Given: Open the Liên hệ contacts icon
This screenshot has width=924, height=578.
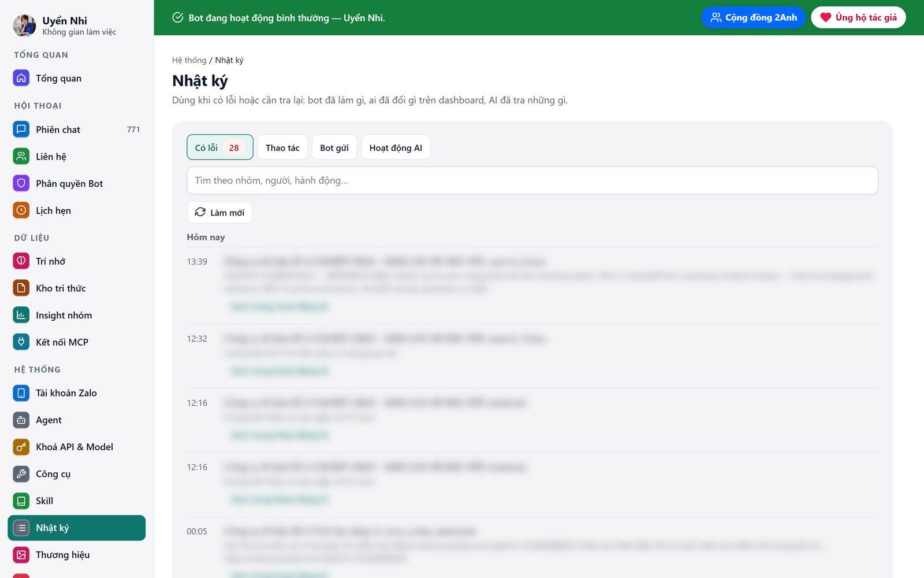Looking at the screenshot, I should [21, 157].
